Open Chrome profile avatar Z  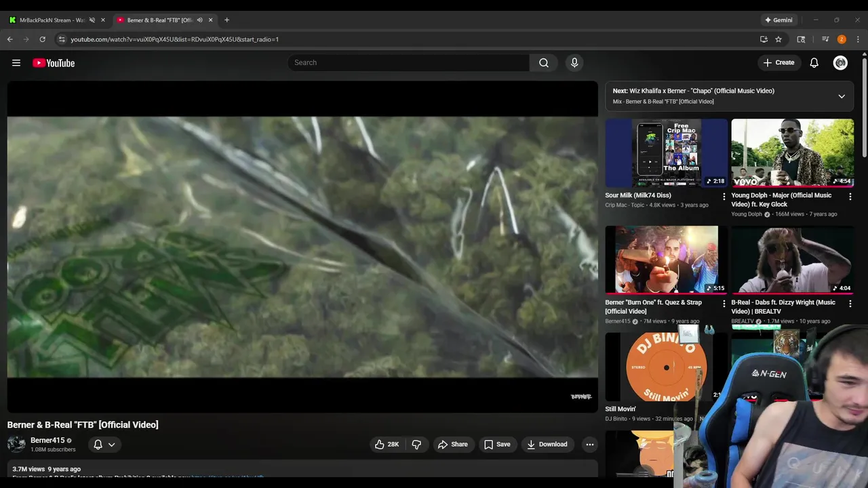(x=842, y=39)
